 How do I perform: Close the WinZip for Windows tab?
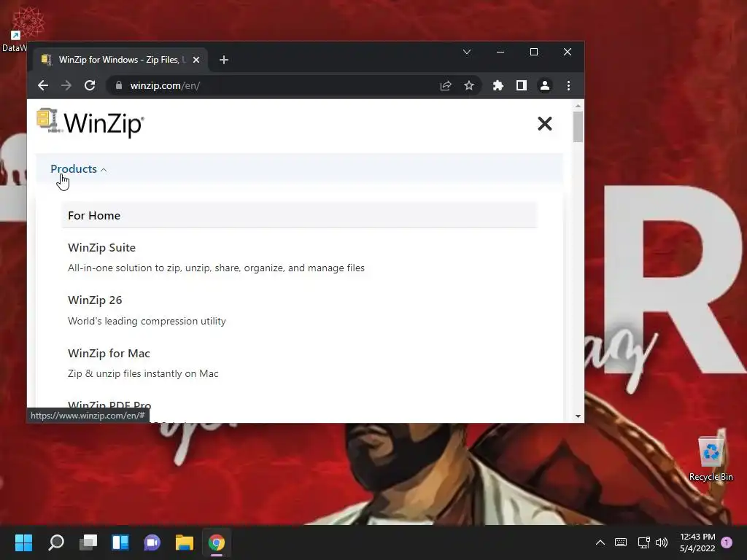pyautogui.click(x=196, y=60)
